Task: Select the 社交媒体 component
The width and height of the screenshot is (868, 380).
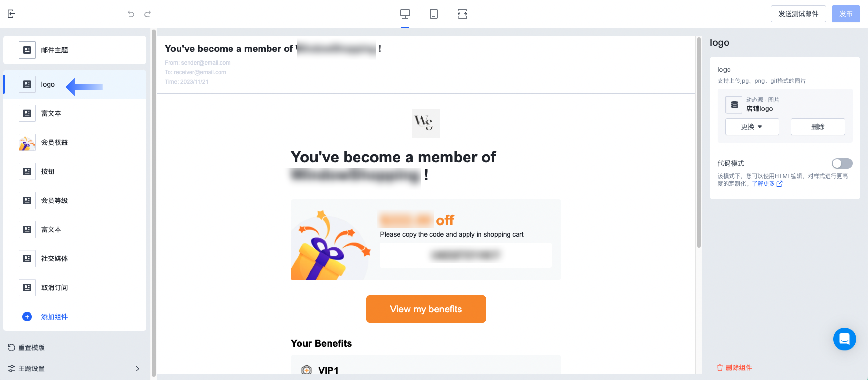Action: (x=75, y=258)
